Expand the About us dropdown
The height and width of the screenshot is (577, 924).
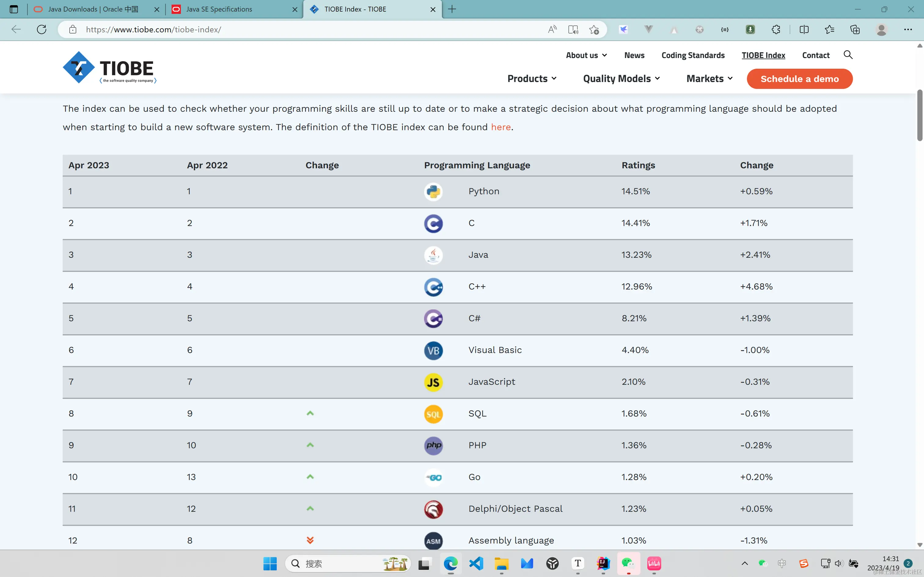pyautogui.click(x=586, y=55)
